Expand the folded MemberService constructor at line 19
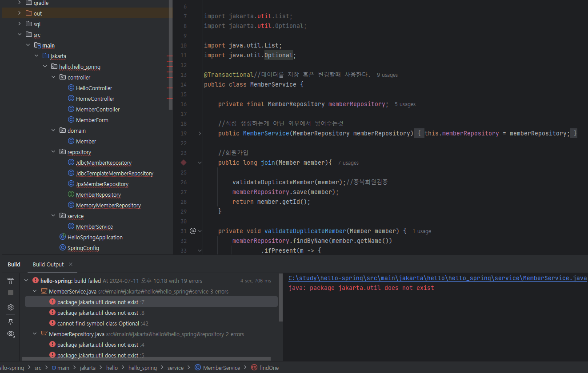Viewport: 588px width, 373px height. click(x=200, y=133)
